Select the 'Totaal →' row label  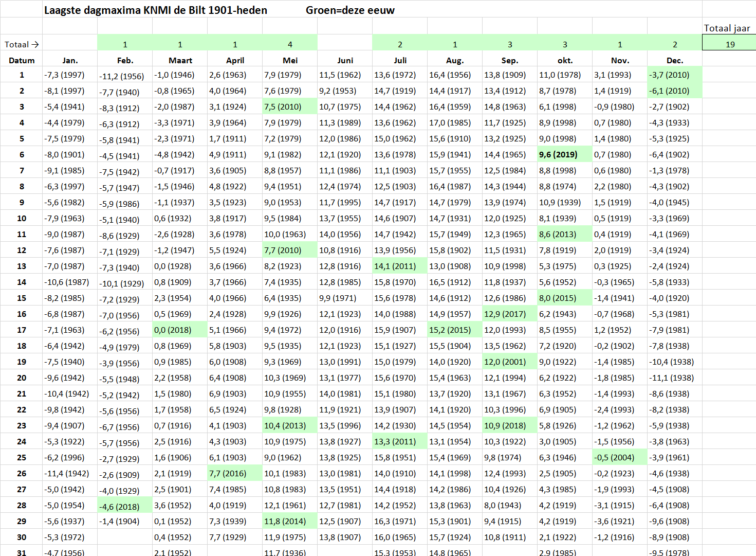(22, 44)
